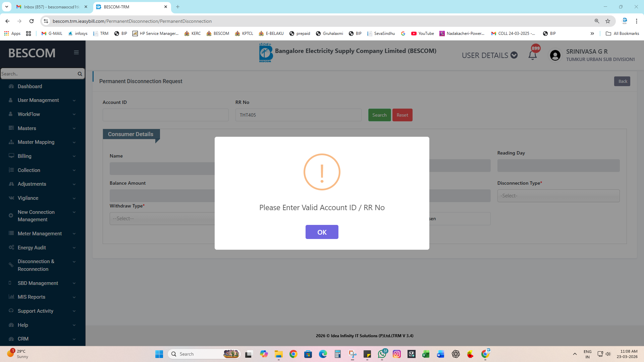Click the BESCOM logo in header
This screenshot has height=362, width=644.
coord(266,53)
